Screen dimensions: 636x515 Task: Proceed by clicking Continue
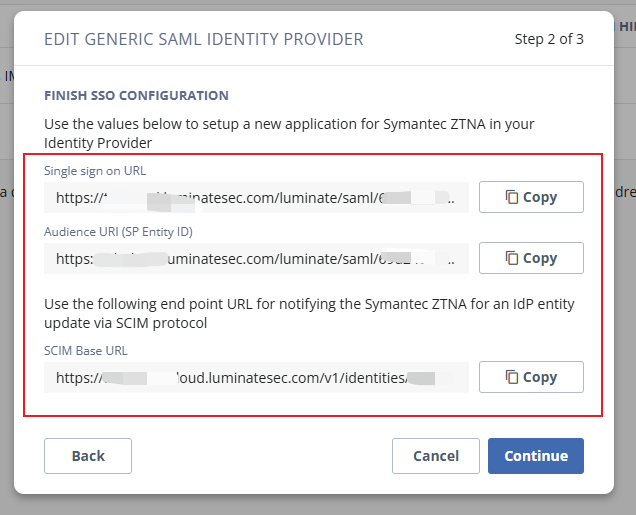pyautogui.click(x=536, y=456)
